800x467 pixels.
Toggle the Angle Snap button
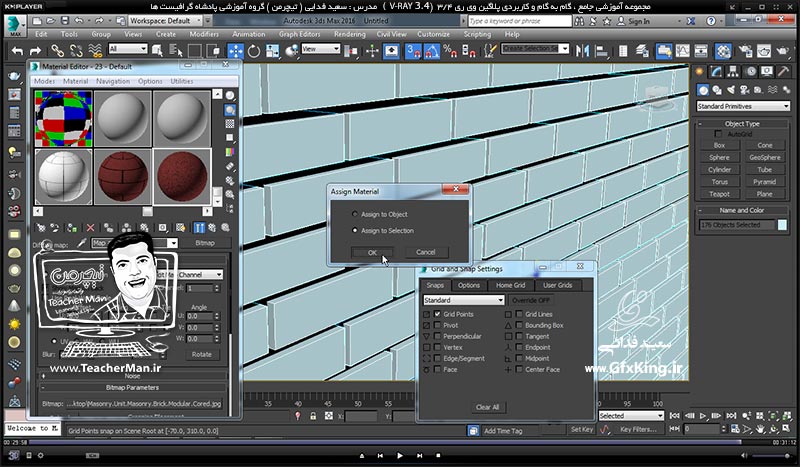tap(432, 51)
